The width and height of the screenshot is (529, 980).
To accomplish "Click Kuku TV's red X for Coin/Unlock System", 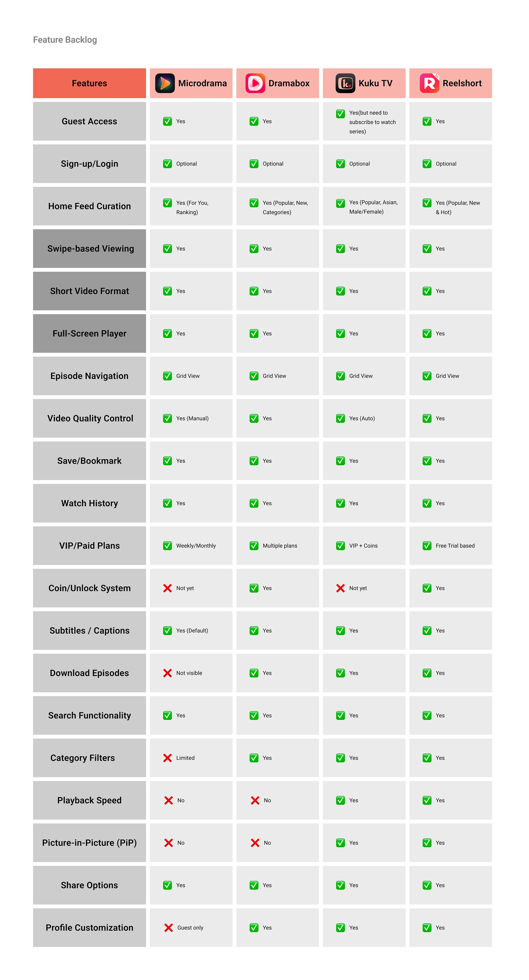I will click(x=340, y=588).
